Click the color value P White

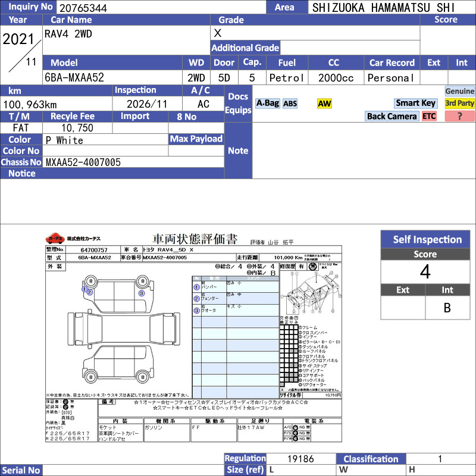coord(64,140)
